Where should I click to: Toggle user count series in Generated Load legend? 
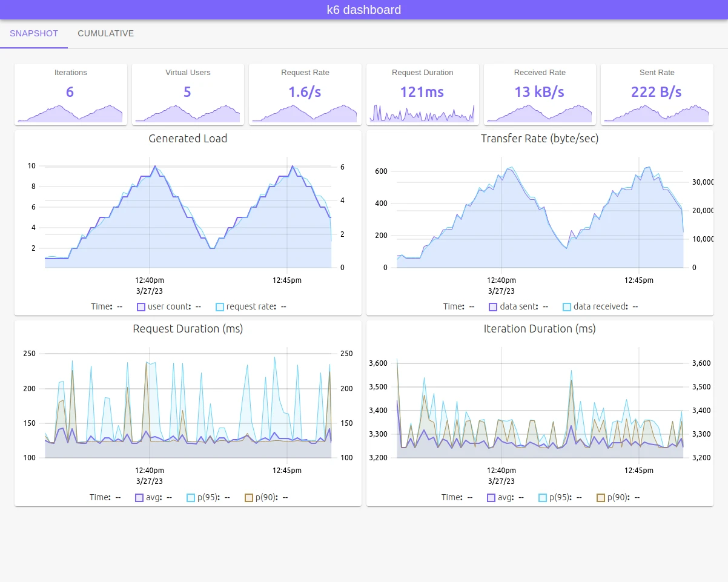[x=169, y=306]
